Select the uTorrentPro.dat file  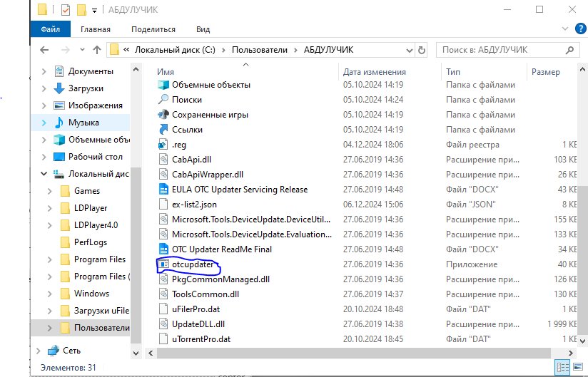click(201, 339)
